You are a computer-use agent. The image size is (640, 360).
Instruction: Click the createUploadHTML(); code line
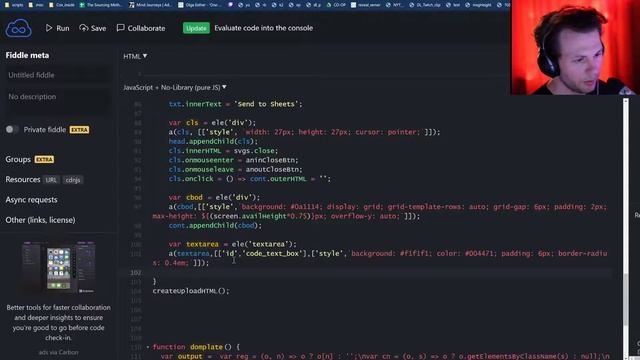coord(191,291)
